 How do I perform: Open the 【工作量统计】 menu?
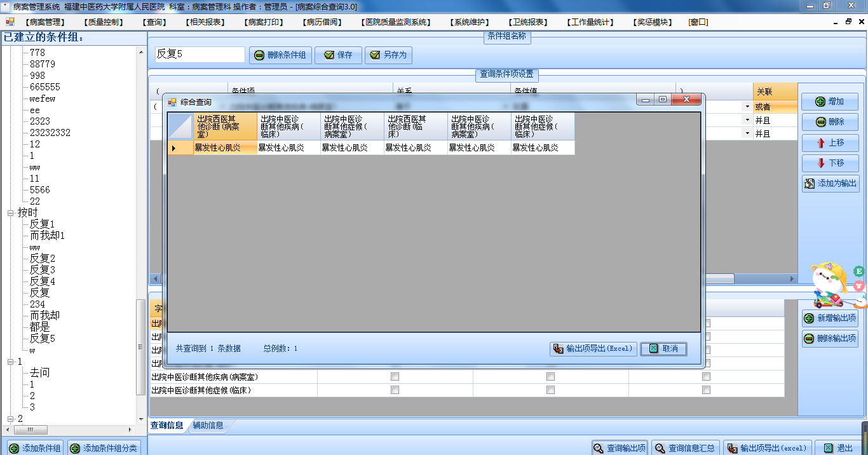(x=591, y=22)
